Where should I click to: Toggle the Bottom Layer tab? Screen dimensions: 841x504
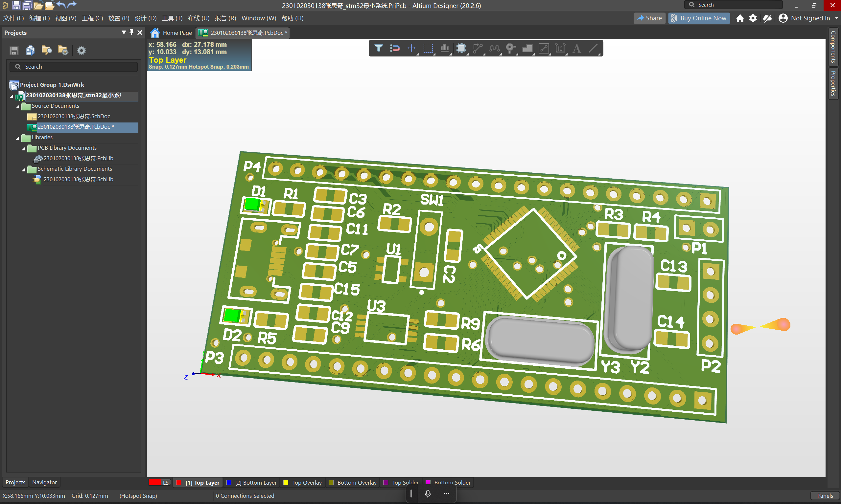(251, 483)
